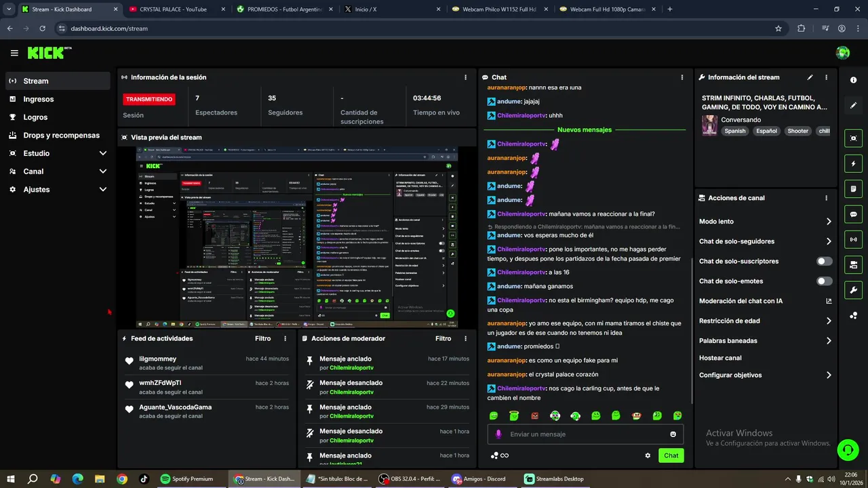Toggle Chat de solo-emotes switch
868x488 pixels.
point(825,281)
